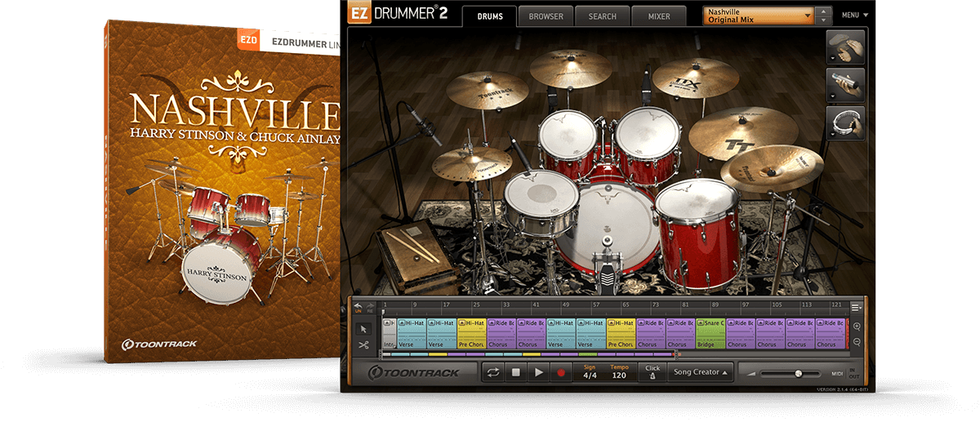
Task: Click the Redo arrow above the song track
Action: pos(370,307)
